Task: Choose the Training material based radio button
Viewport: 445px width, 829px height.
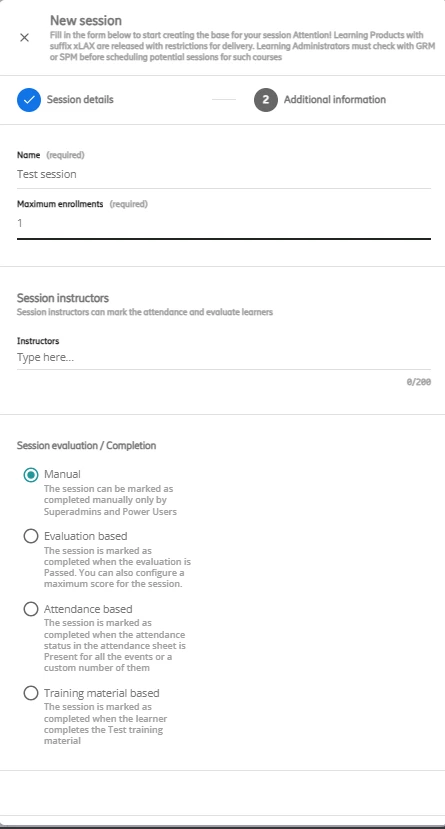Action: tap(31, 693)
